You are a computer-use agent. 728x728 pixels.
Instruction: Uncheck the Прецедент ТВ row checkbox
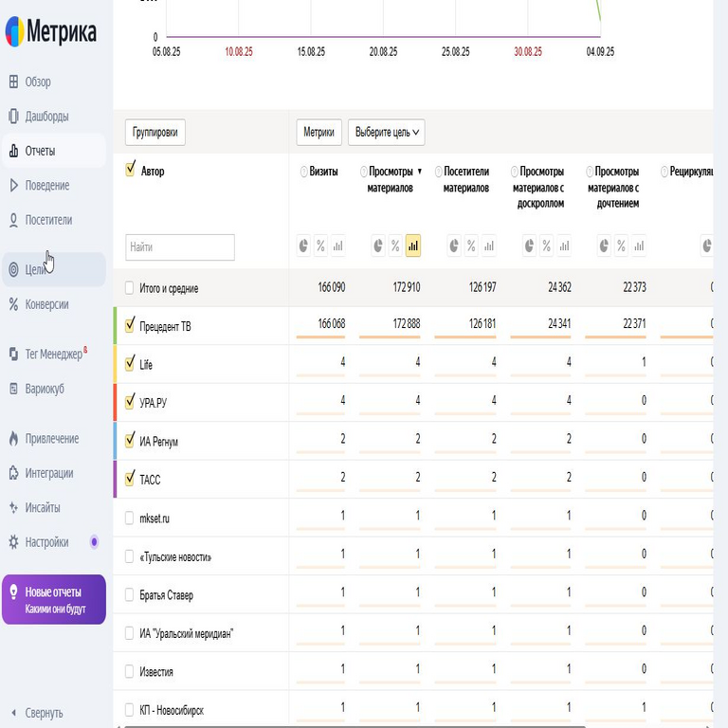[130, 324]
